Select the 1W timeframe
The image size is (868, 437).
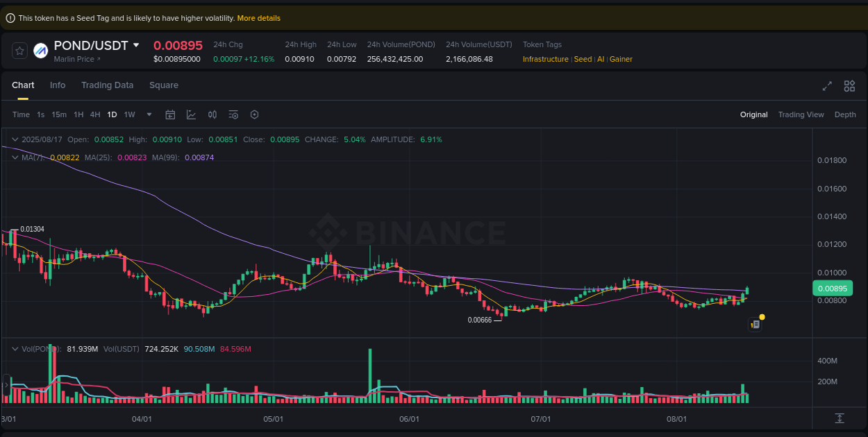point(129,114)
